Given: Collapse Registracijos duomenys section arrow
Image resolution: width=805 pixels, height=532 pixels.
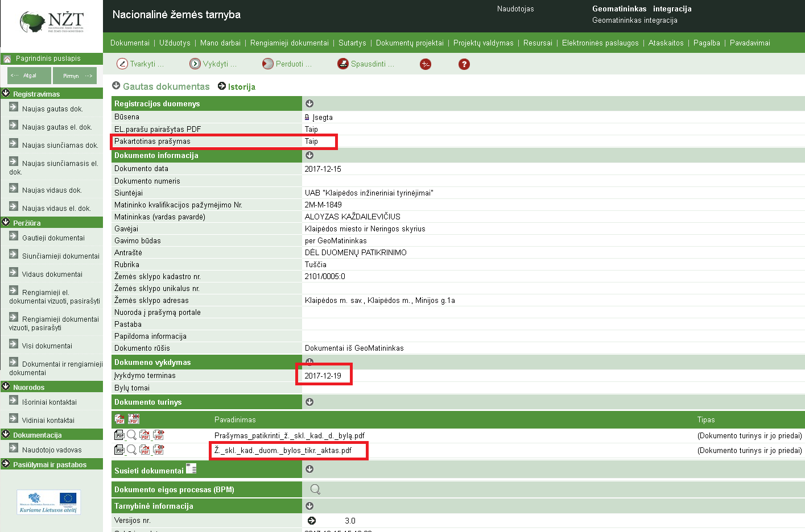Looking at the screenshot, I should point(309,103).
